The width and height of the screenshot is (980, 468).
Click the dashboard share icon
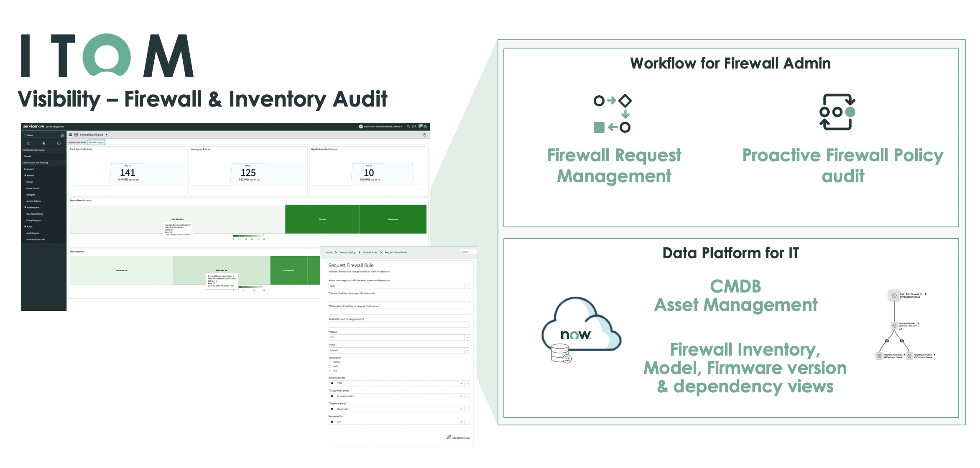(x=424, y=135)
